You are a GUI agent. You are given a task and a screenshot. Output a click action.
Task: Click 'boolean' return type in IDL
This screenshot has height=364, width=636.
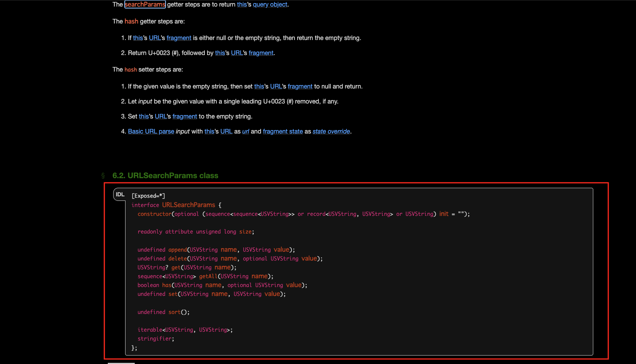[x=148, y=285]
